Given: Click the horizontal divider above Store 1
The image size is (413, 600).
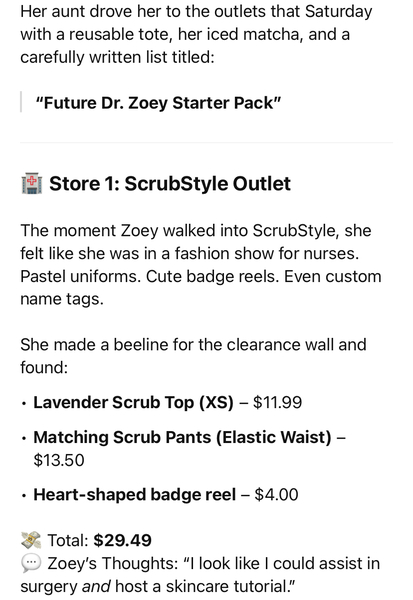Looking at the screenshot, I should coord(206,142).
